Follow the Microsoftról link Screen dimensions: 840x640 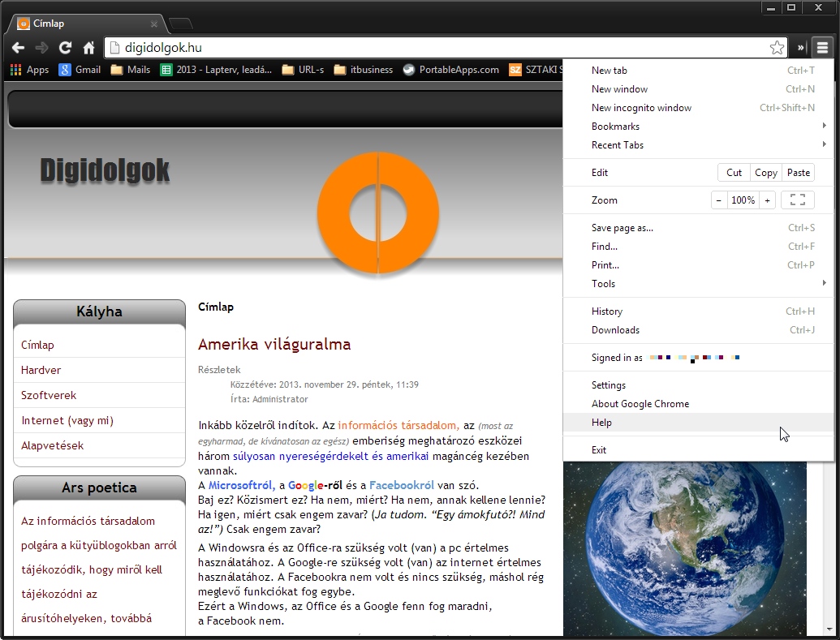point(242,485)
